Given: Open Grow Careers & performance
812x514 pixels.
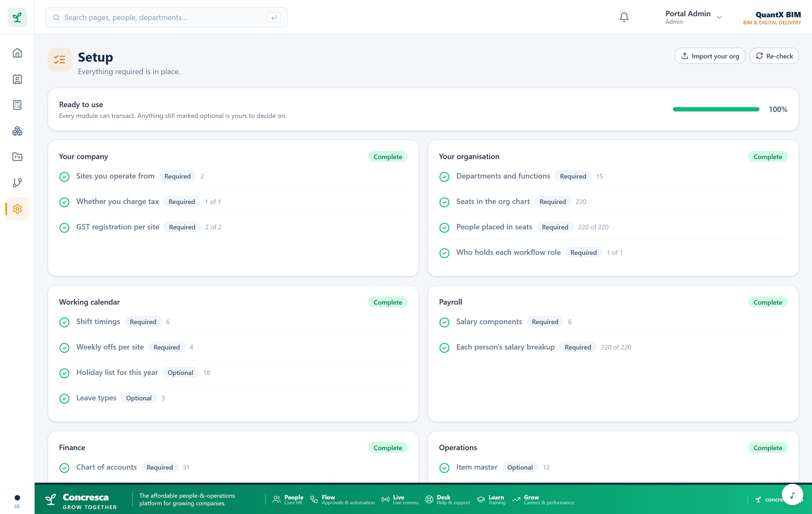Looking at the screenshot, I should (543, 499).
